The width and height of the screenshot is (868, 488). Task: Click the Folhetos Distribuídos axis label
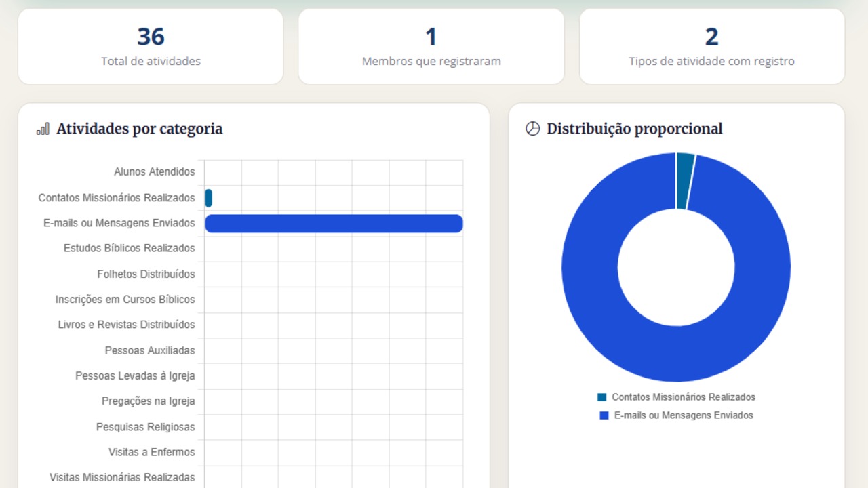[146, 274]
